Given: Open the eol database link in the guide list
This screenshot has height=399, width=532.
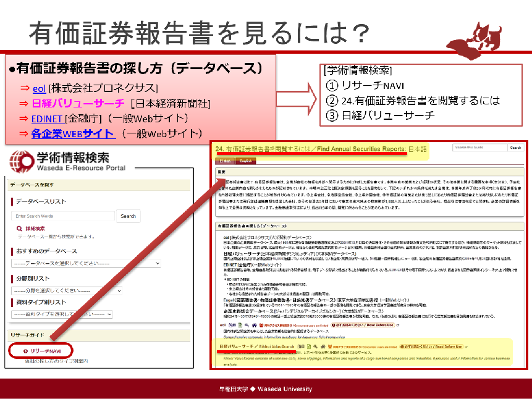Looking at the screenshot, I should pyautogui.click(x=222, y=325).
